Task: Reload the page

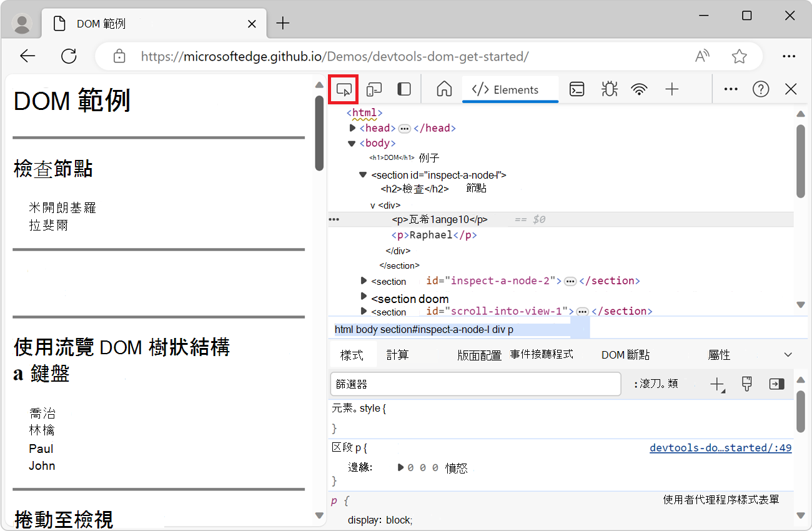Action: [69, 56]
